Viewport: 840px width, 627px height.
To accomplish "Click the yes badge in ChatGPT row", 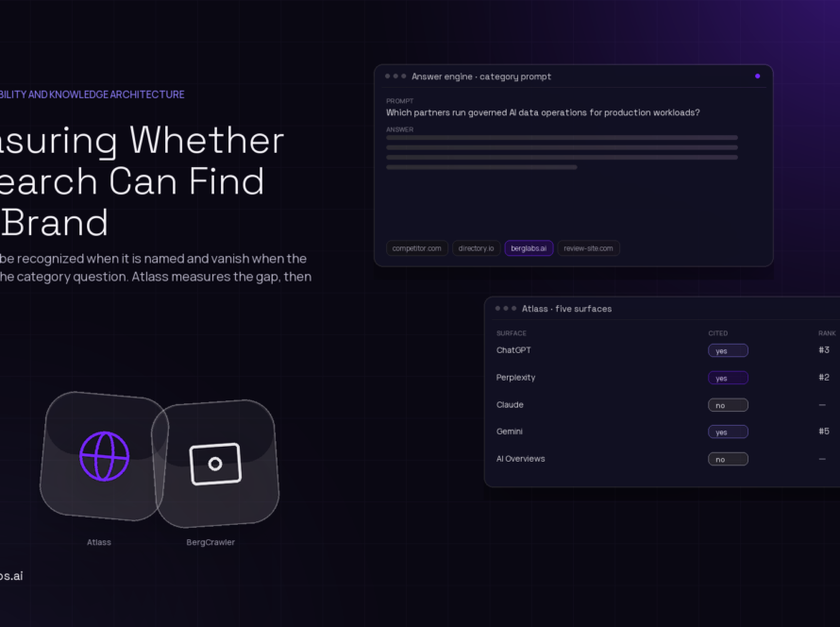I will (728, 350).
